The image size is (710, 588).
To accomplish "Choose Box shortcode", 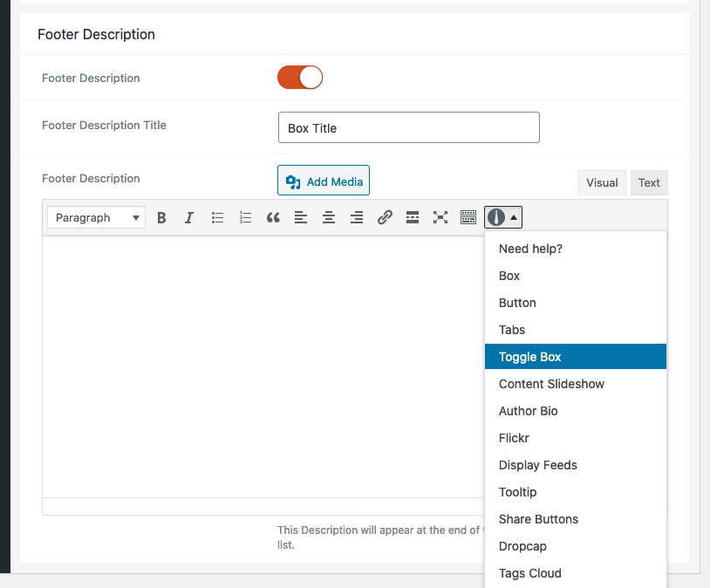I will pyautogui.click(x=576, y=276).
